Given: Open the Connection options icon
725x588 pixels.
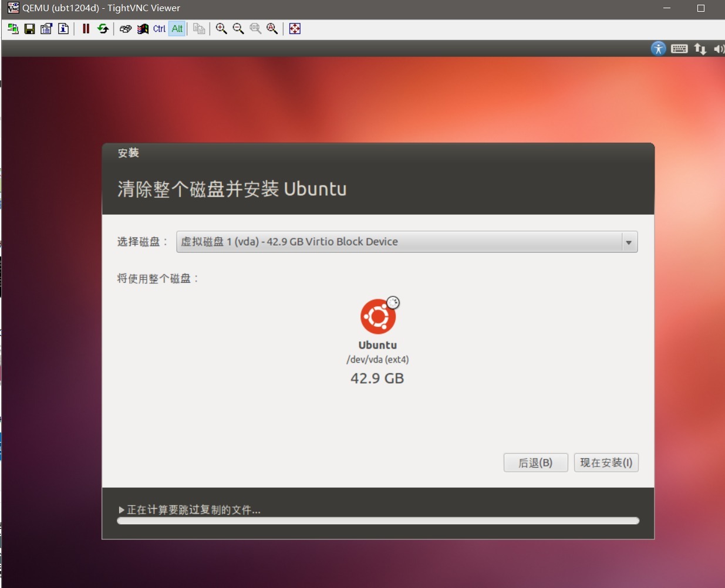Looking at the screenshot, I should pos(46,29).
